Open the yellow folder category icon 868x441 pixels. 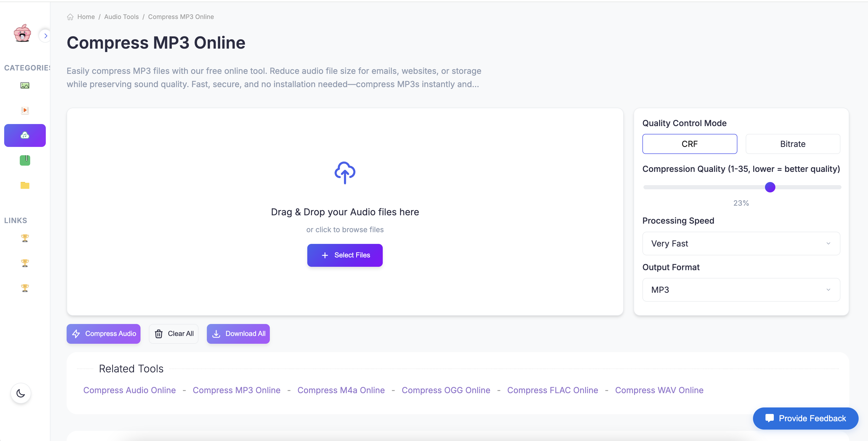click(25, 185)
